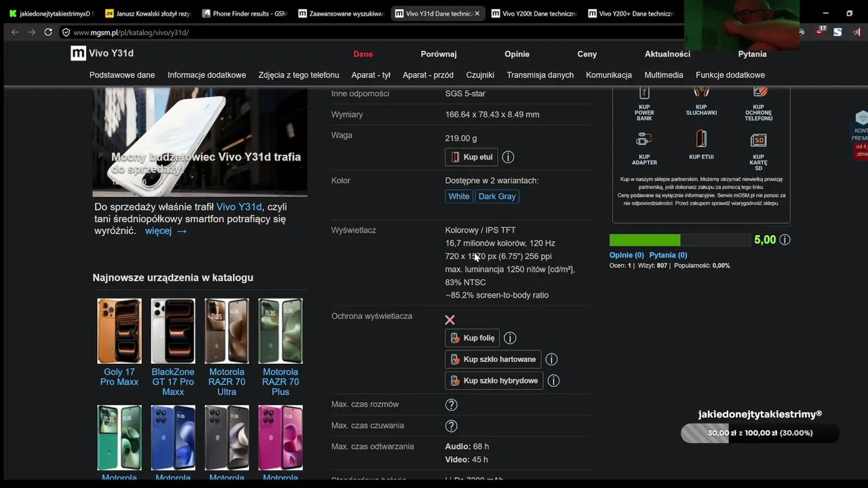Select the White color variant
This screenshot has height=488, width=868.
coord(458,197)
